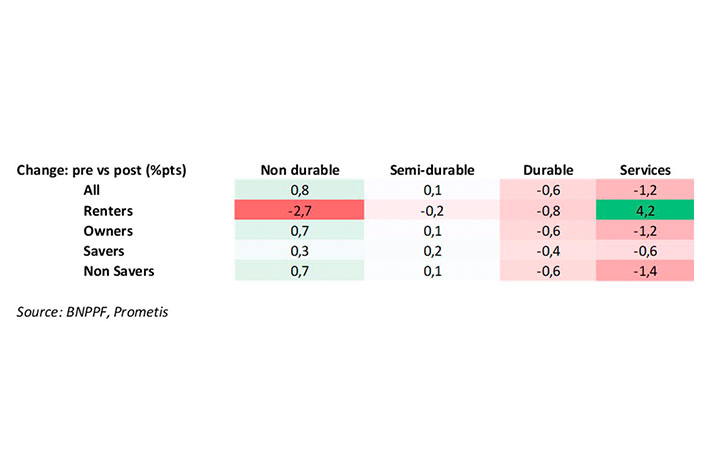Click the 'Change: pre vs post (%pts)' heading
The width and height of the screenshot is (708, 472).
[102, 169]
